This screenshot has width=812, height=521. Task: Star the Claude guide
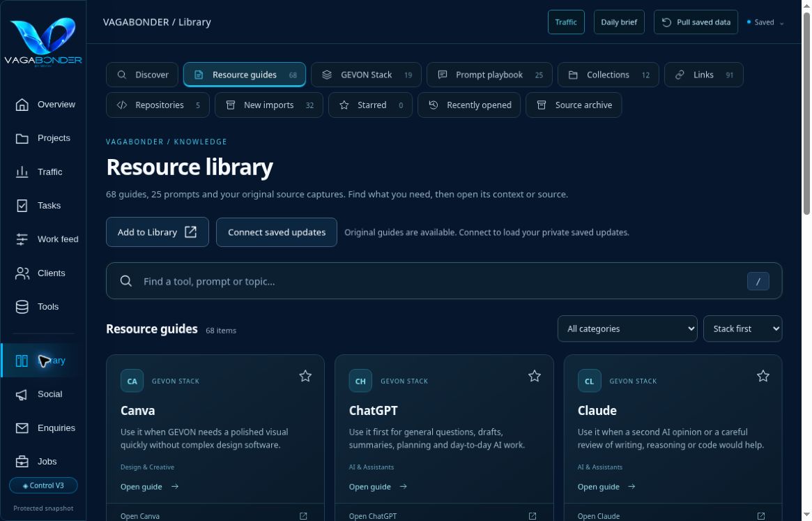763,376
